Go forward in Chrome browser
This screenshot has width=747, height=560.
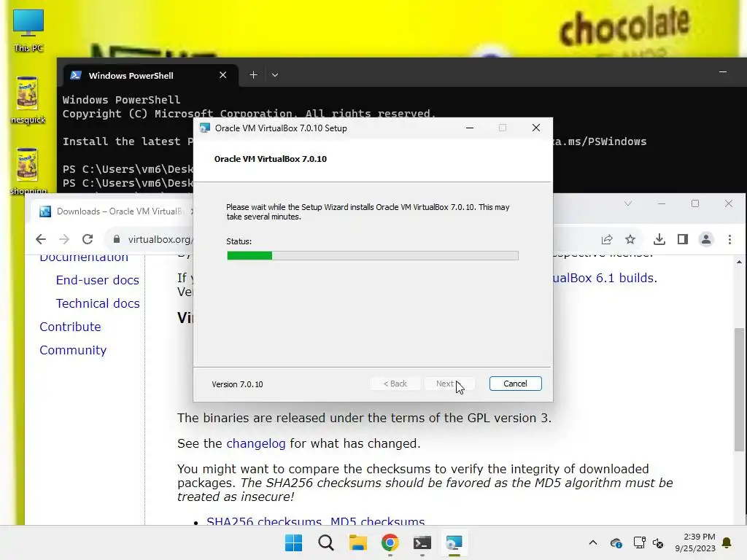coord(64,239)
